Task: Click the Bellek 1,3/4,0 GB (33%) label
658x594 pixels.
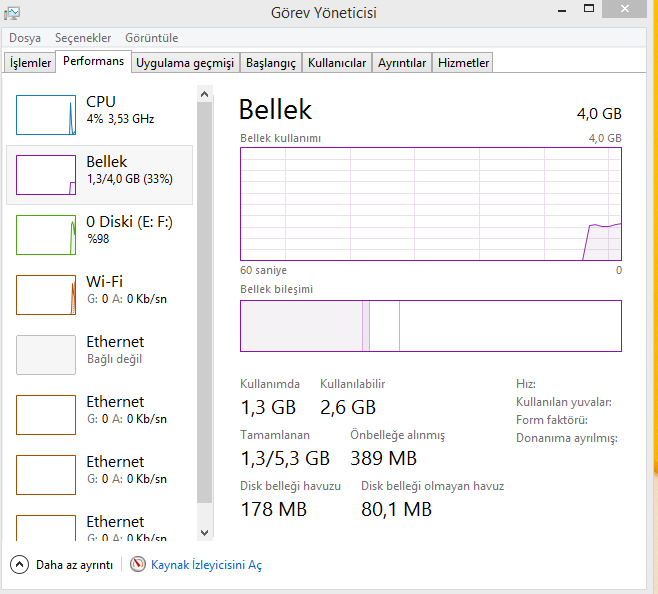Action: [130, 170]
